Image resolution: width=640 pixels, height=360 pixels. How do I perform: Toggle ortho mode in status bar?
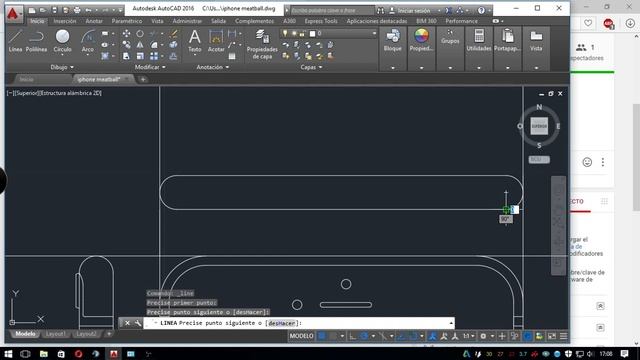coord(353,336)
